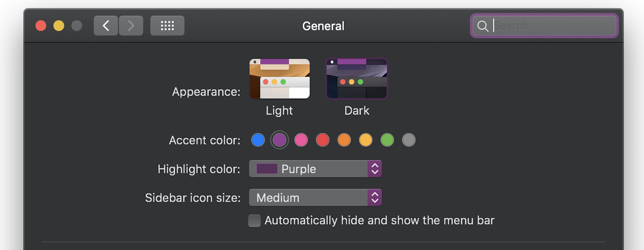Choose the green accent color
Screen dimensions: 644x250
coord(387,140)
